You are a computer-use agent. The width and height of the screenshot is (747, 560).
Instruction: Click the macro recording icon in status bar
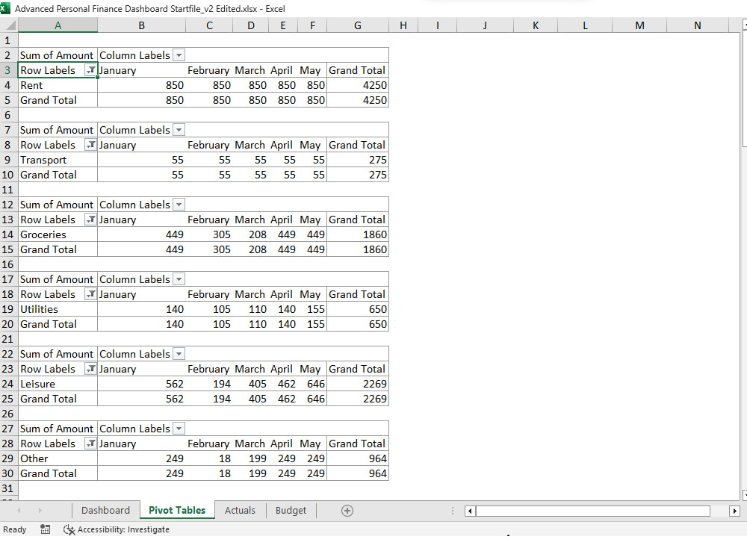coord(46,529)
